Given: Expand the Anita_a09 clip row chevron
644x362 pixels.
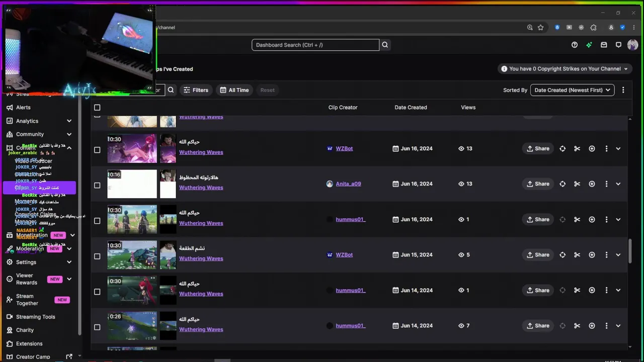Looking at the screenshot, I should 618,184.
